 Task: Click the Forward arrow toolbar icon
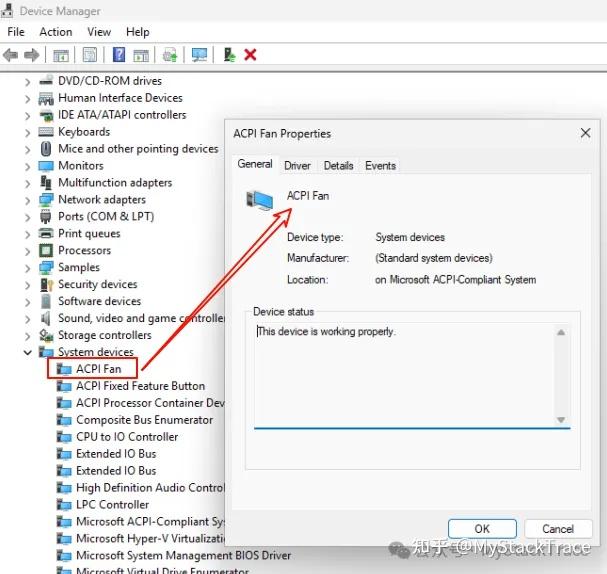coord(31,55)
